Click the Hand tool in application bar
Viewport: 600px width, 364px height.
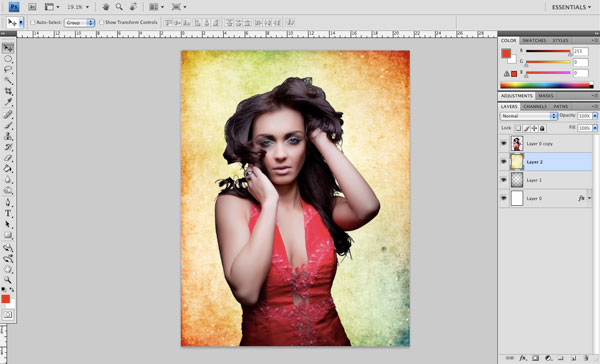click(106, 7)
